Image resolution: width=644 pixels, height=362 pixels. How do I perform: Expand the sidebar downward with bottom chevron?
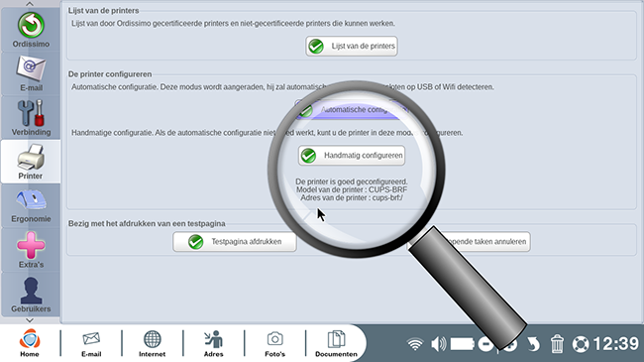30,320
